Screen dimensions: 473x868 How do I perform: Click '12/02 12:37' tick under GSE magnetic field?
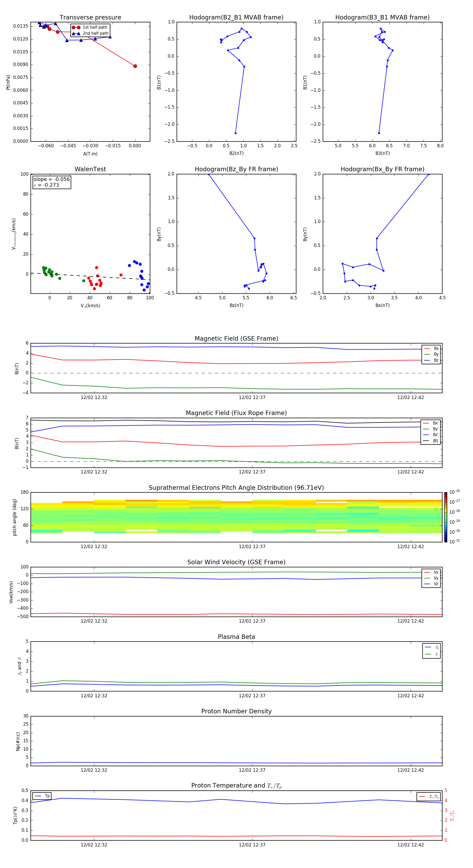pyautogui.click(x=252, y=398)
